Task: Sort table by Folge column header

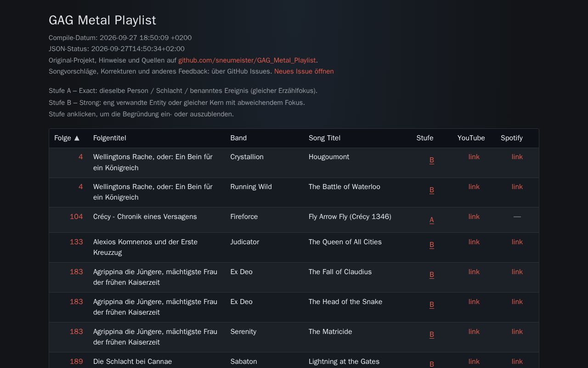Action: pyautogui.click(x=67, y=138)
